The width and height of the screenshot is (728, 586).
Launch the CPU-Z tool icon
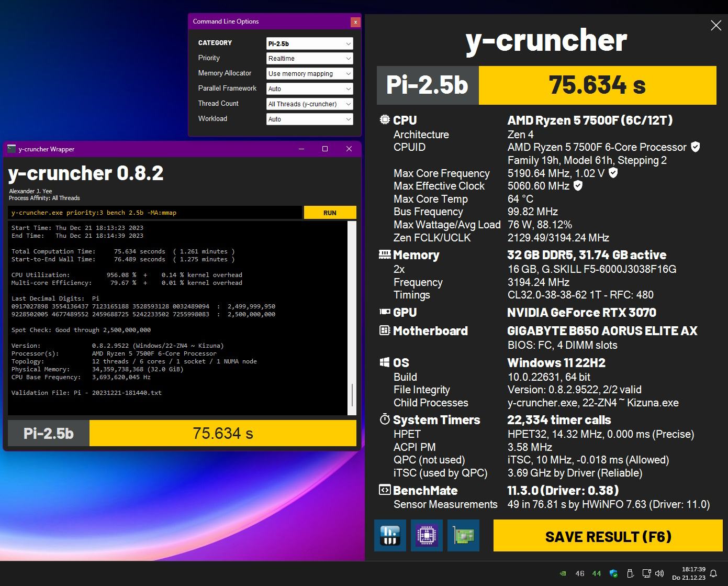427,535
